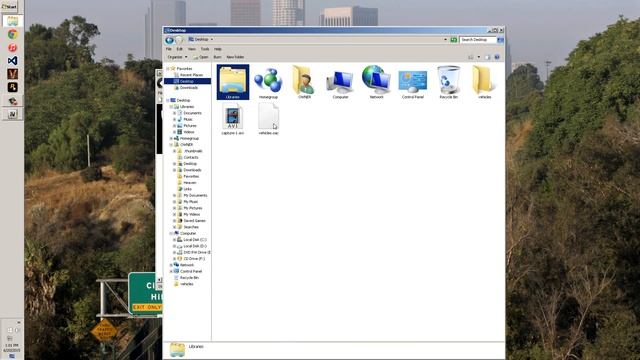Expand the Music library tree node

pyautogui.click(x=174, y=119)
